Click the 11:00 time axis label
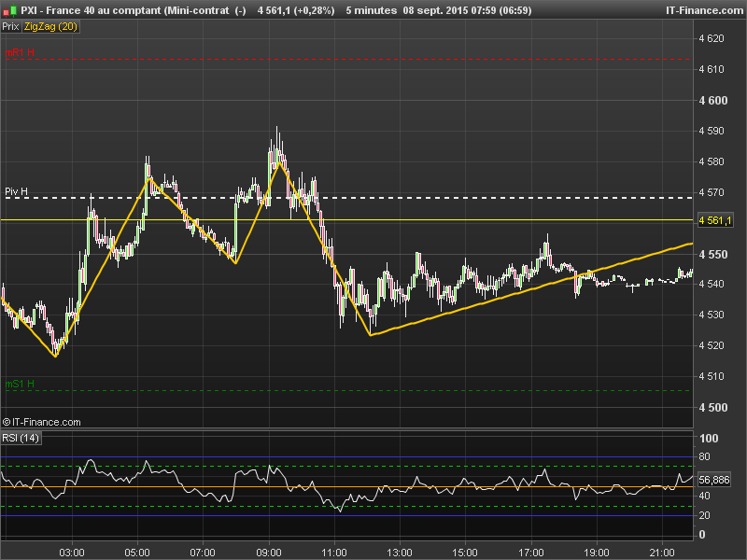747x560 pixels. click(x=334, y=553)
